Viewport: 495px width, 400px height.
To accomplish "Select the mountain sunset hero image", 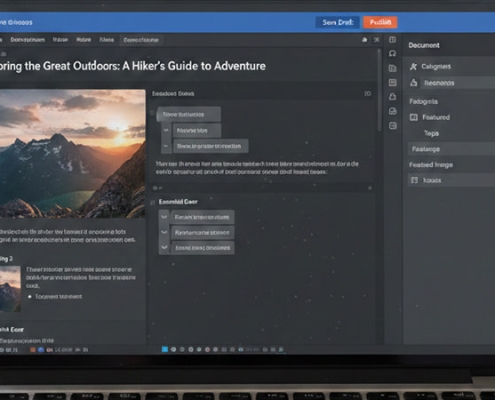I will point(72,154).
